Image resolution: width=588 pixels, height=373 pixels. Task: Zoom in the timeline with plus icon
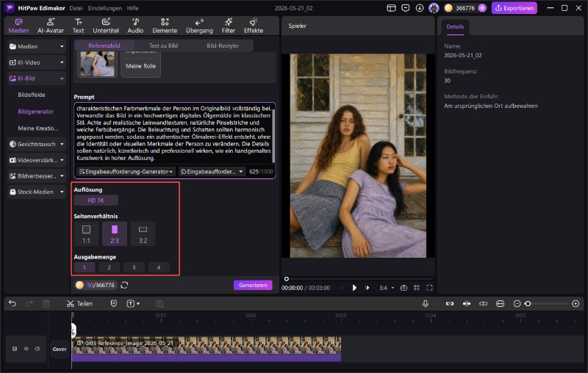[x=576, y=303]
